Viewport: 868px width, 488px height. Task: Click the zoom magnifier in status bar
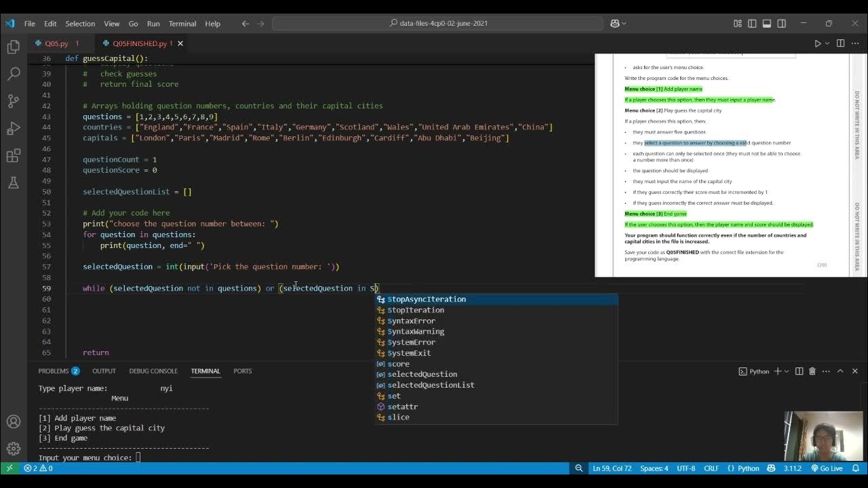tap(579, 468)
